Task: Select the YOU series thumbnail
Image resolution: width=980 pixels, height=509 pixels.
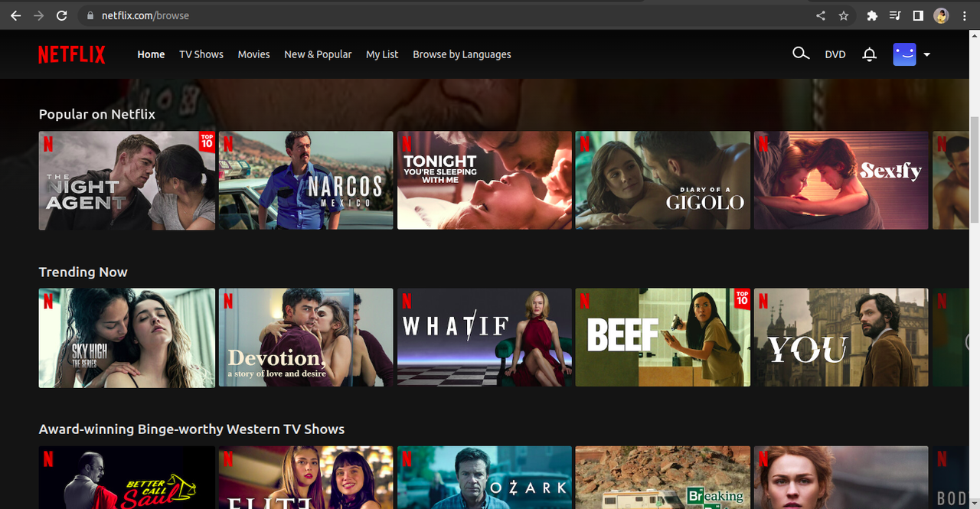Action: tap(841, 338)
